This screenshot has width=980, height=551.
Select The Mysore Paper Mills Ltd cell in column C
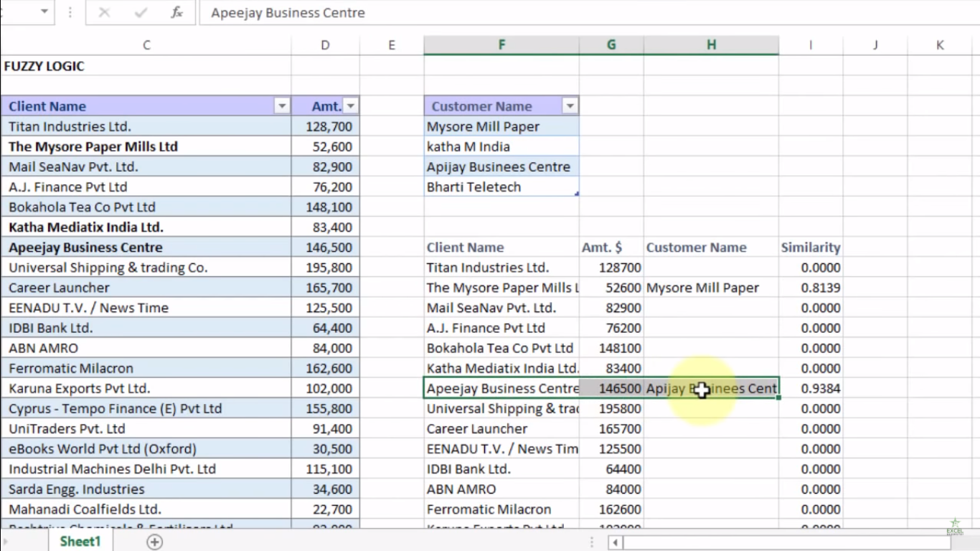pyautogui.click(x=146, y=146)
